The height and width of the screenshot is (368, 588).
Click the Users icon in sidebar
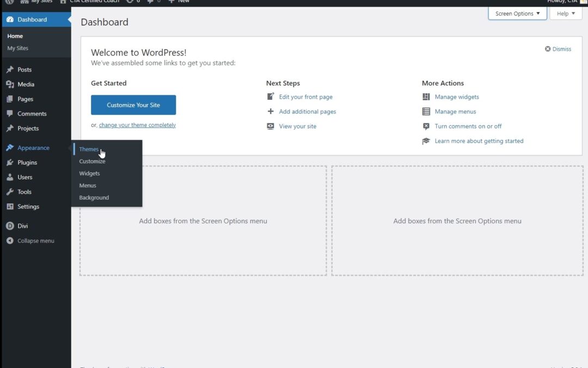(x=10, y=177)
